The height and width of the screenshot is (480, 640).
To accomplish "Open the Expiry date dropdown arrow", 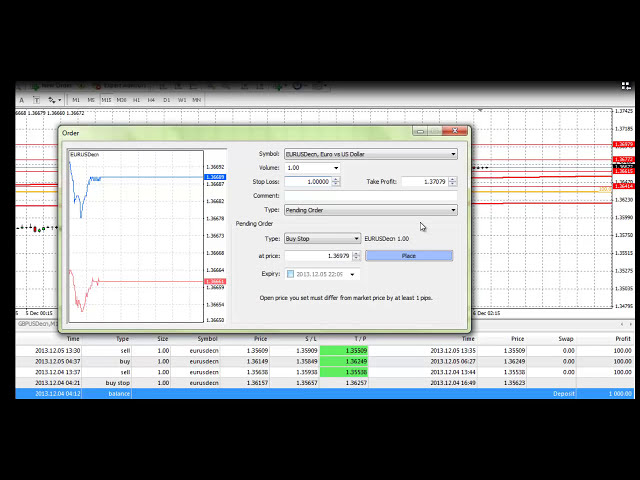I will pos(352,274).
